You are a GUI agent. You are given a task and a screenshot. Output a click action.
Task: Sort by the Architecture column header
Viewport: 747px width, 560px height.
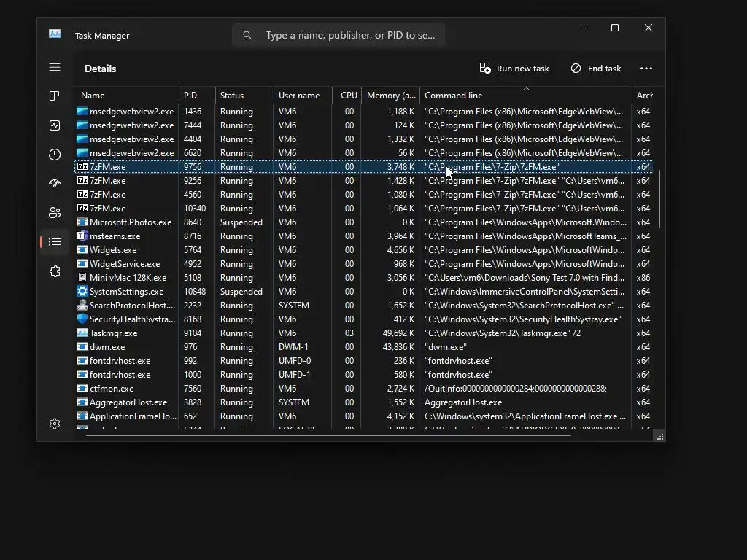pyautogui.click(x=644, y=96)
